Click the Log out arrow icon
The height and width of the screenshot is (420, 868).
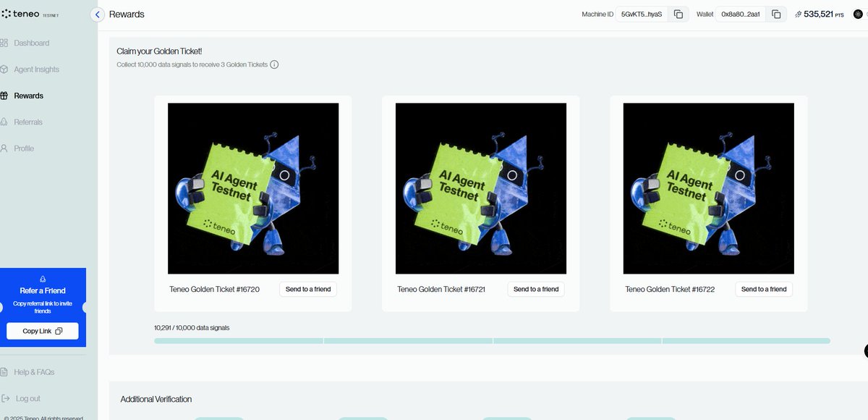(5, 398)
